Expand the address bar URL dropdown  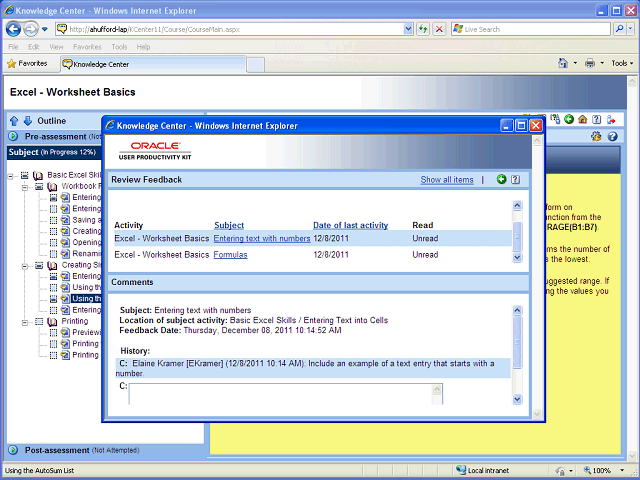[x=408, y=29]
